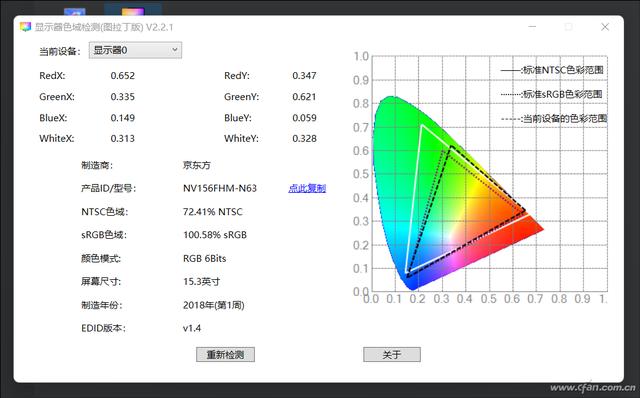Click the 当前设备的色彩范围 legend entry
This screenshot has width=640, height=398.
point(554,119)
